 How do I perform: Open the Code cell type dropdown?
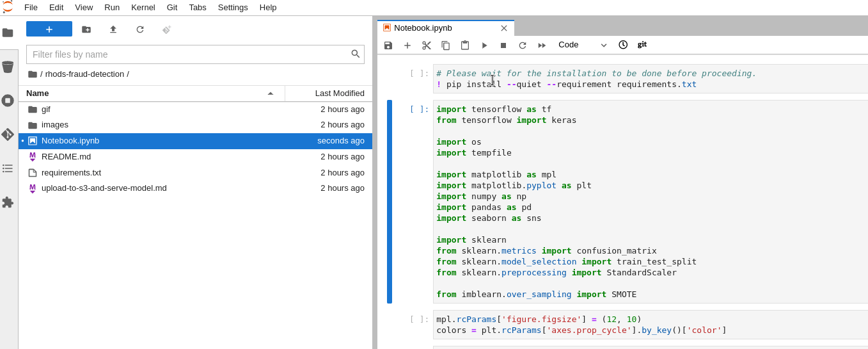click(583, 45)
